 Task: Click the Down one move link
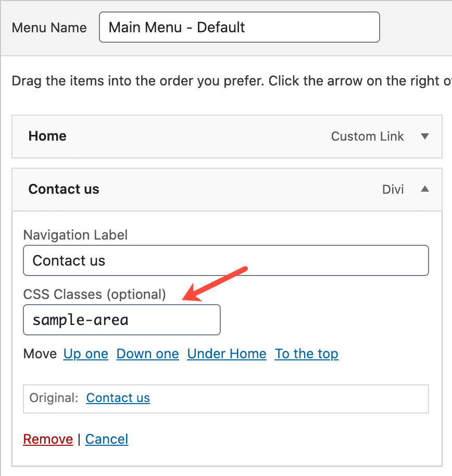[147, 354]
